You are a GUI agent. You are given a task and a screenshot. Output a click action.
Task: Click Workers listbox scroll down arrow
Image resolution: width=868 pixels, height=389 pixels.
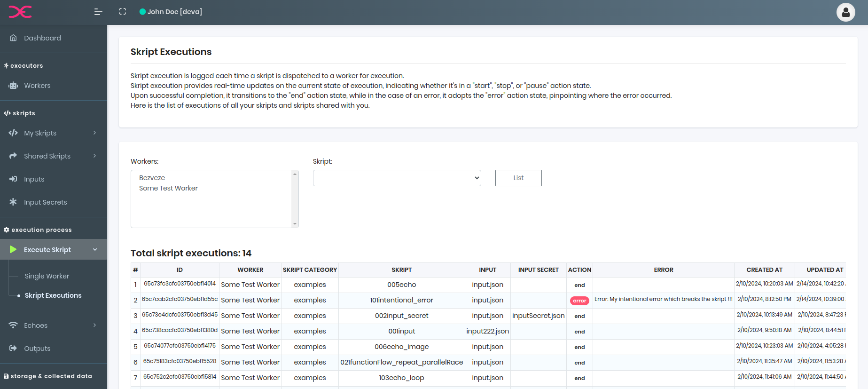[295, 224]
